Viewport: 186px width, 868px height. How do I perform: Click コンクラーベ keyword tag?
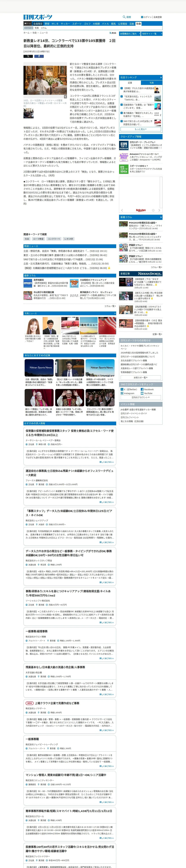[x=54, y=239]
